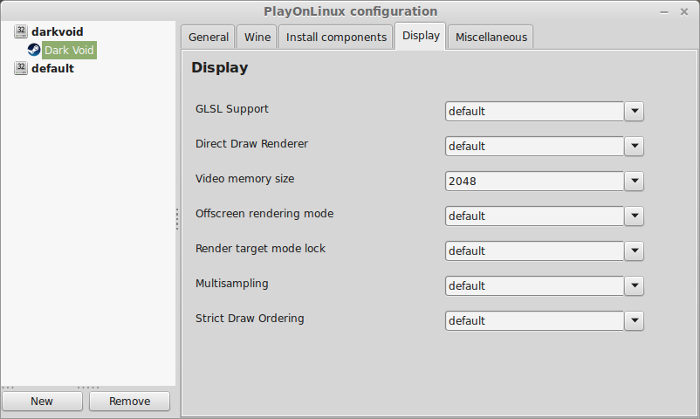Switch to the Miscellaneous tab

coord(491,37)
